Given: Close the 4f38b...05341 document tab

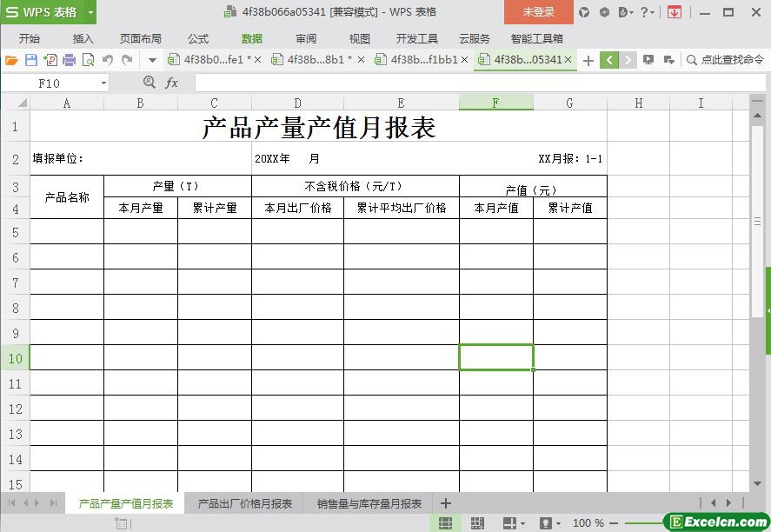Looking at the screenshot, I should tap(568, 60).
